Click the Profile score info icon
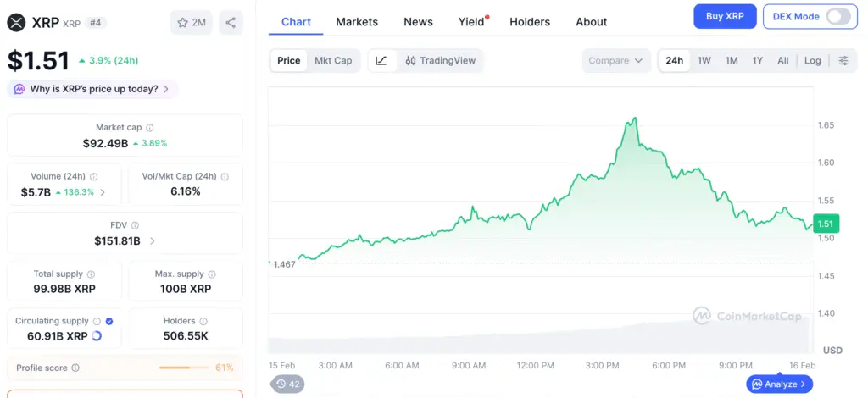The width and height of the screenshot is (868, 398). (75, 368)
